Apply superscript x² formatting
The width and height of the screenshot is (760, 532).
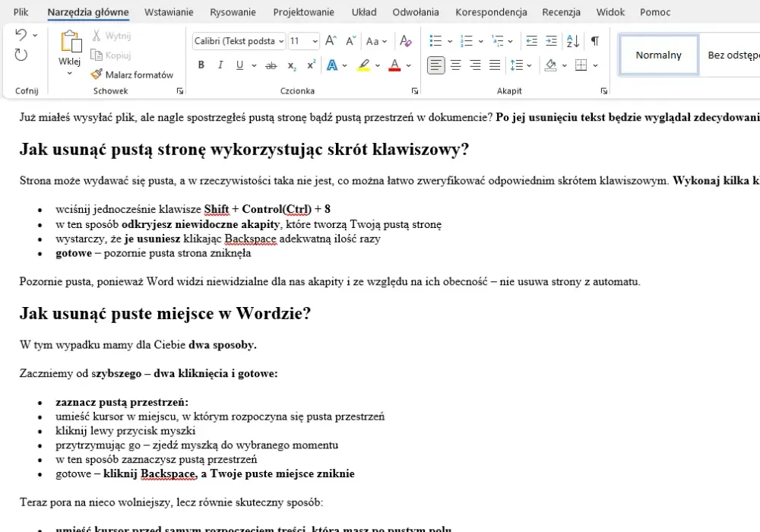pyautogui.click(x=311, y=65)
